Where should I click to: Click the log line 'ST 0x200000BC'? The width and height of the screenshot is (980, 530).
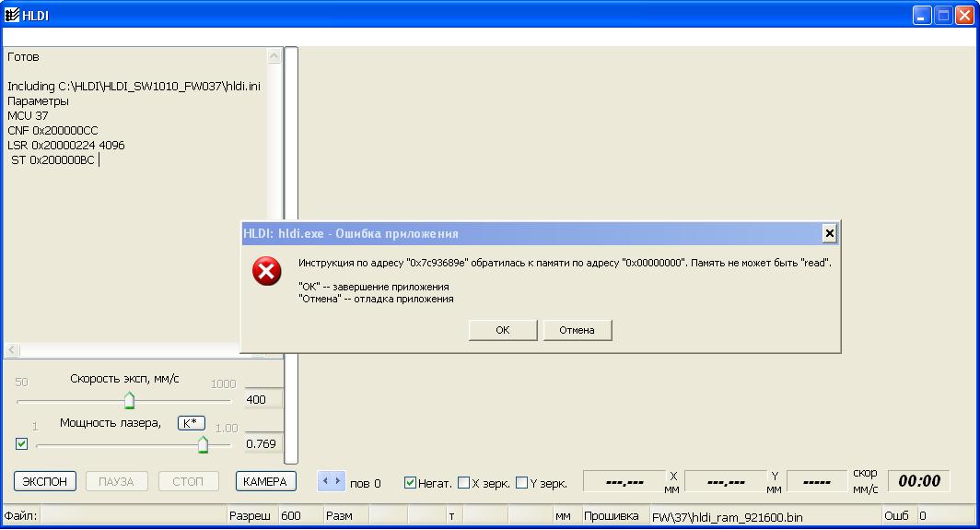pyautogui.click(x=52, y=160)
